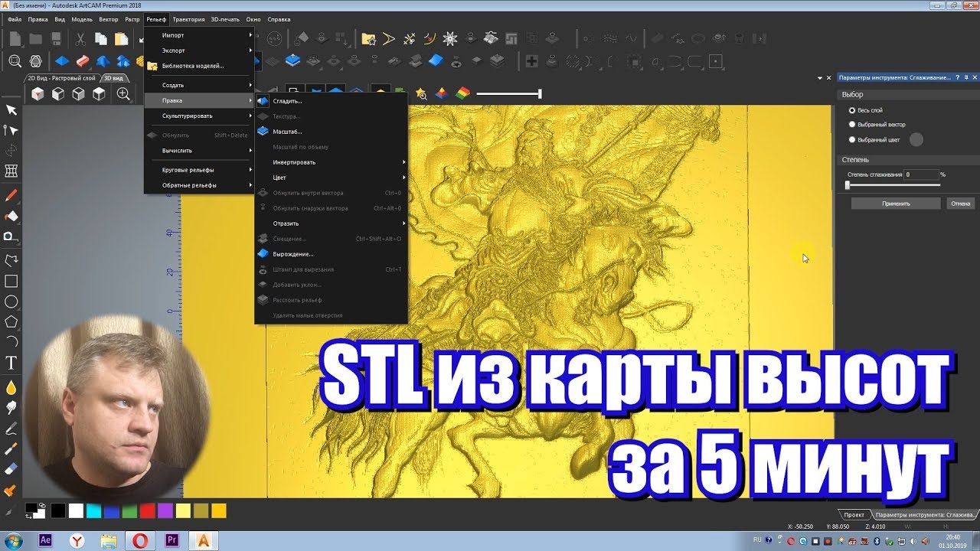The width and height of the screenshot is (980, 551).
Task: Select the 'Выбранный вектор' radio option
Action: (x=852, y=124)
